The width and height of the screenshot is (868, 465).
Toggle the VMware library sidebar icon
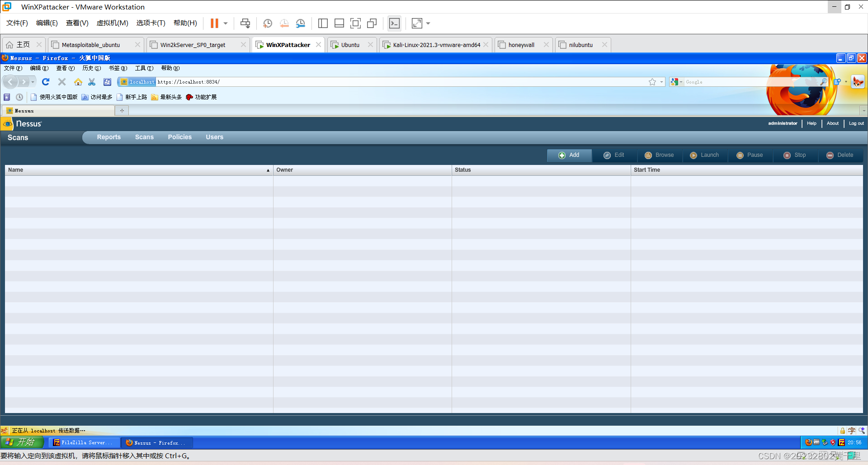323,23
